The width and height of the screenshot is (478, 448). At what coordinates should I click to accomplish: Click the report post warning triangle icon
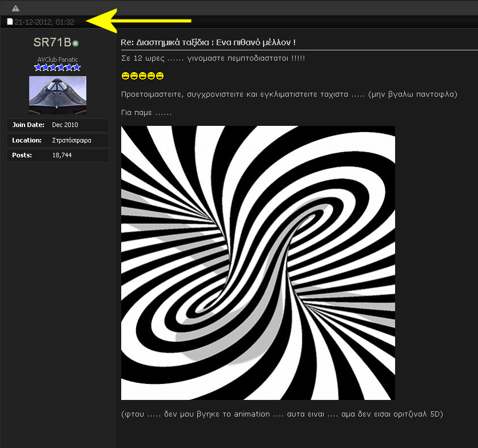[15, 8]
